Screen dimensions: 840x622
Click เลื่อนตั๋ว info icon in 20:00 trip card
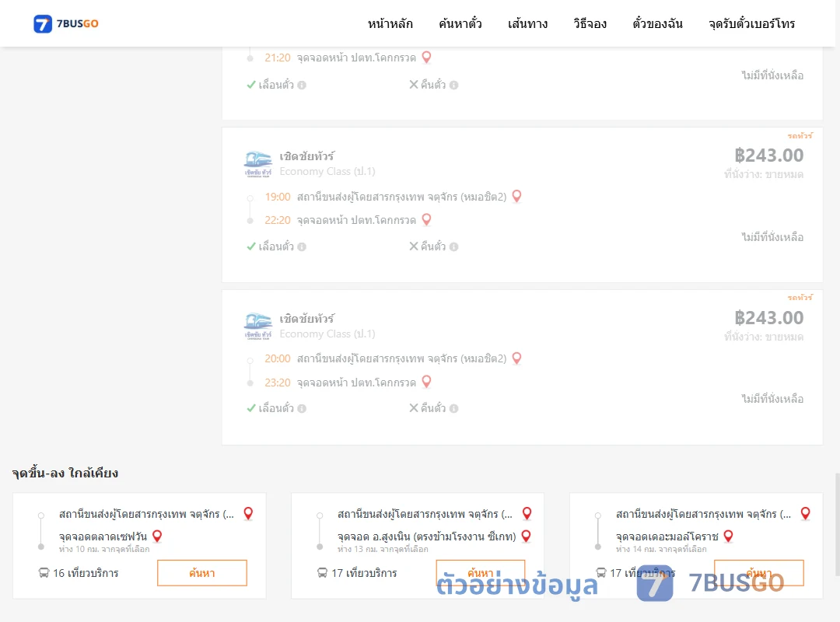coord(302,409)
